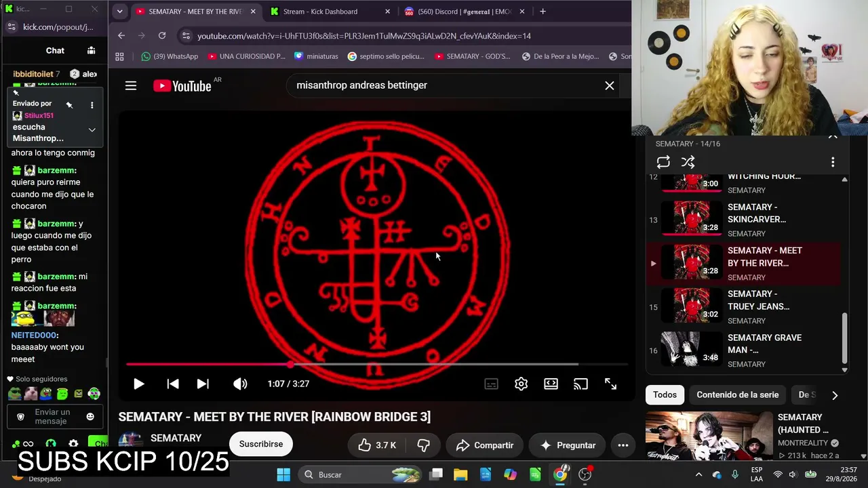Open the Chrome apps grid shortcut
Screen dimensions: 868x488
tap(120, 56)
